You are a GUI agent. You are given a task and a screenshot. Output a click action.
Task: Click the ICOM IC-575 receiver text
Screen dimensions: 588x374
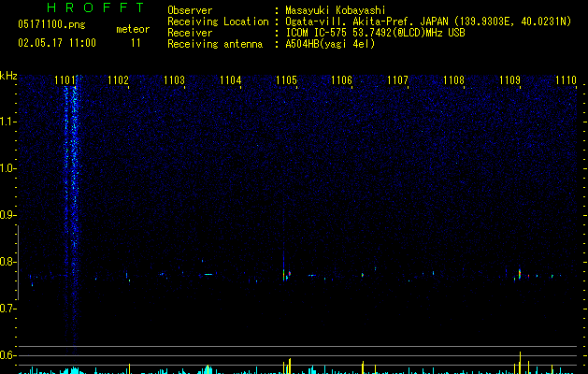[x=375, y=33]
